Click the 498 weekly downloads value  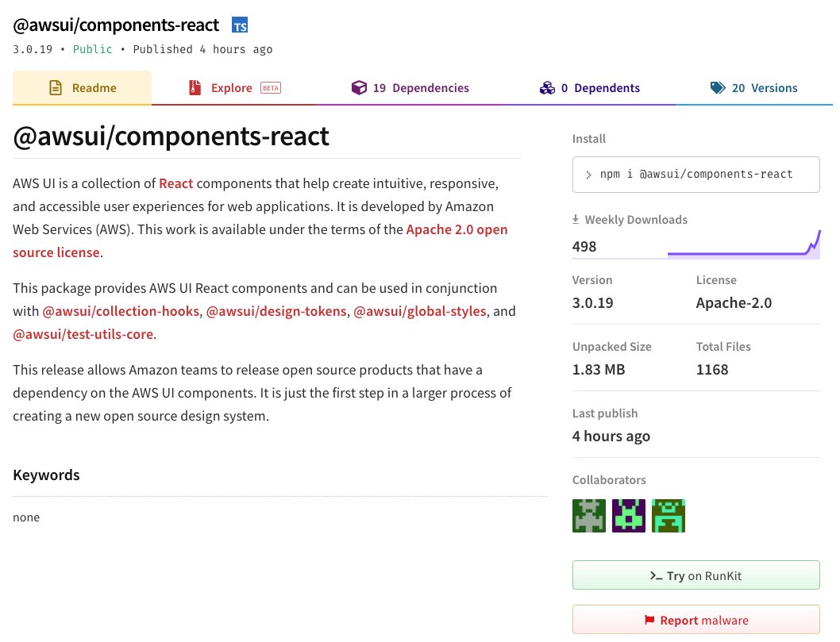point(584,246)
